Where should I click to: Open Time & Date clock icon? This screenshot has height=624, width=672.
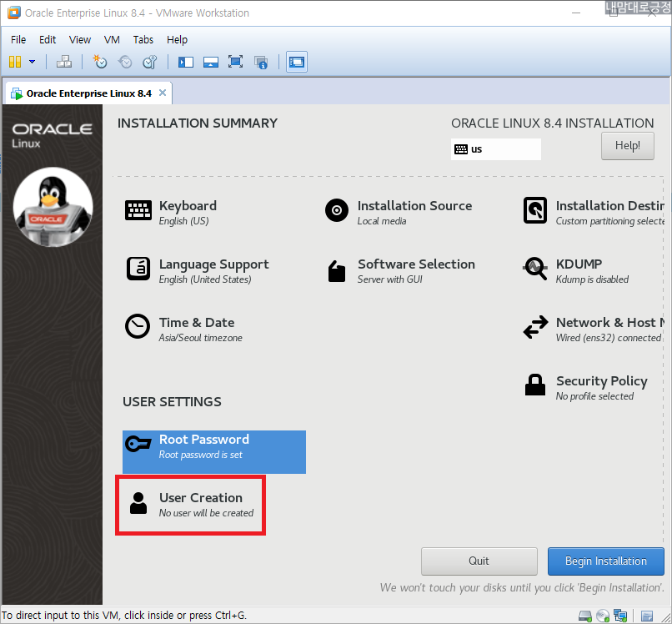click(x=138, y=326)
